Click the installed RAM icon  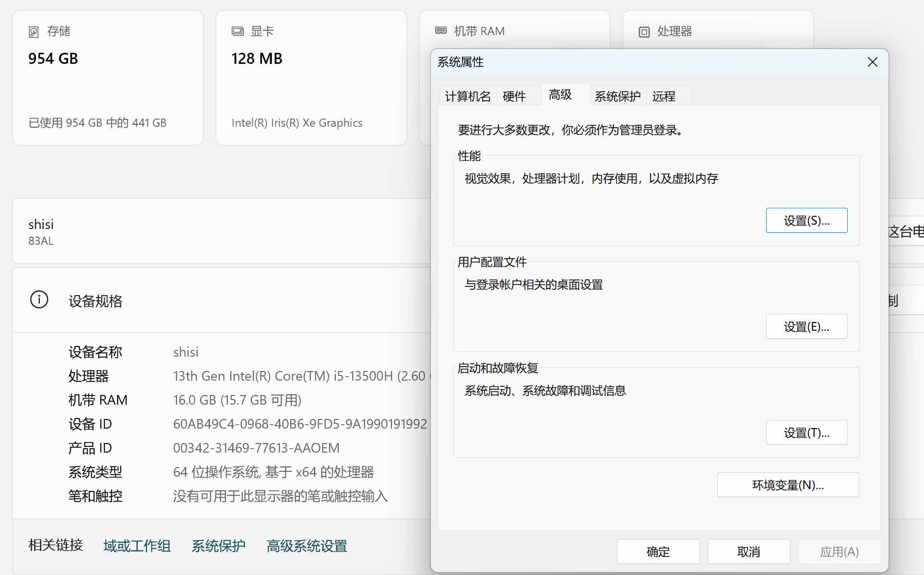coord(440,31)
